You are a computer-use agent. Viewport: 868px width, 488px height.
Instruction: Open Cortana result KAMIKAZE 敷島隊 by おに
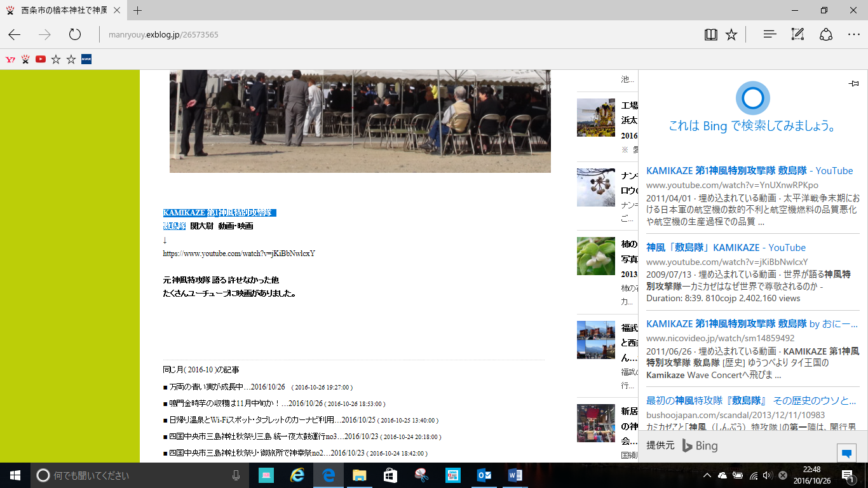click(752, 323)
